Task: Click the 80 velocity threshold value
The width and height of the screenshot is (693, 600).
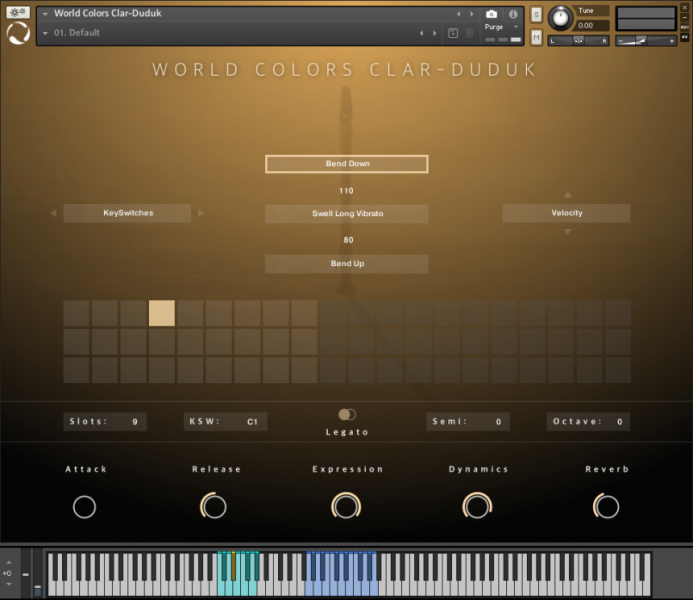Action: [348, 240]
